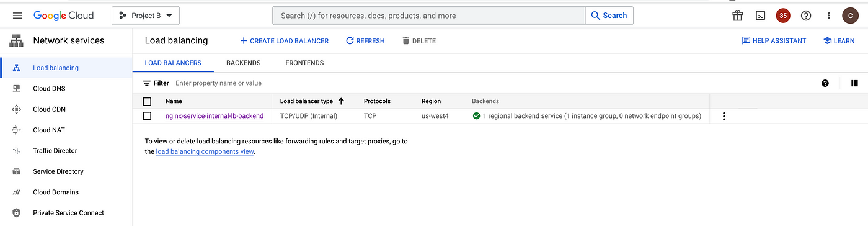Open the help question mark menu
The height and width of the screenshot is (226, 868).
[x=806, y=16]
